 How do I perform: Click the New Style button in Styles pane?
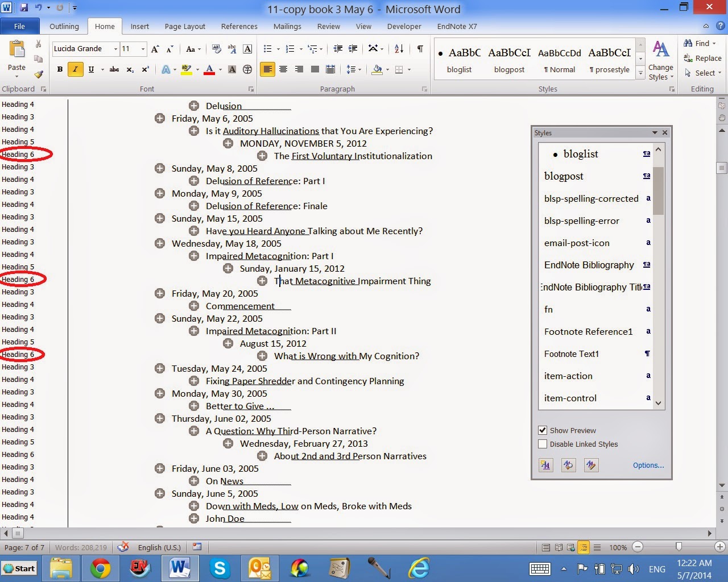click(546, 465)
